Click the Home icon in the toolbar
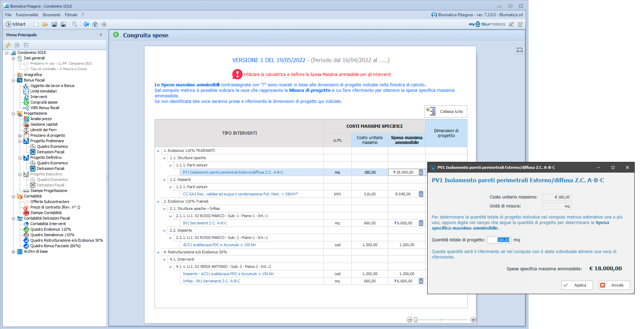644x329 pixels. (95, 24)
